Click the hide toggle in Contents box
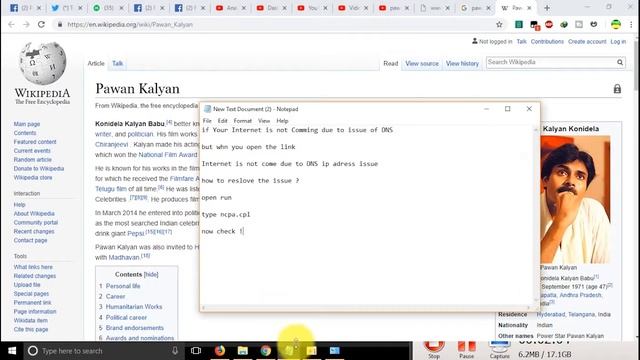Image resolution: width=640 pixels, height=360 pixels. click(151, 275)
